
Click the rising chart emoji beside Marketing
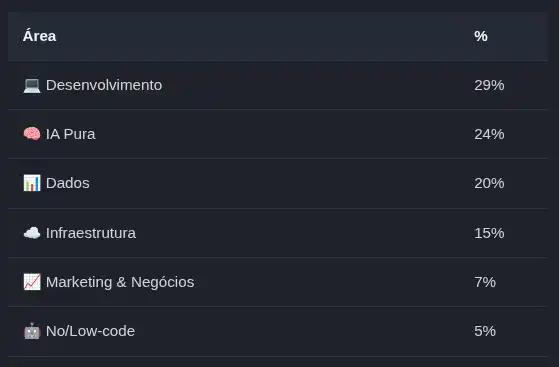[32, 282]
